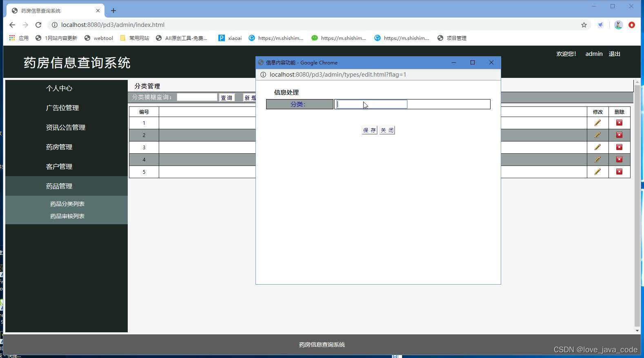644x358 pixels.
Task: Open the 应用 apps bookmark
Action: click(19, 38)
